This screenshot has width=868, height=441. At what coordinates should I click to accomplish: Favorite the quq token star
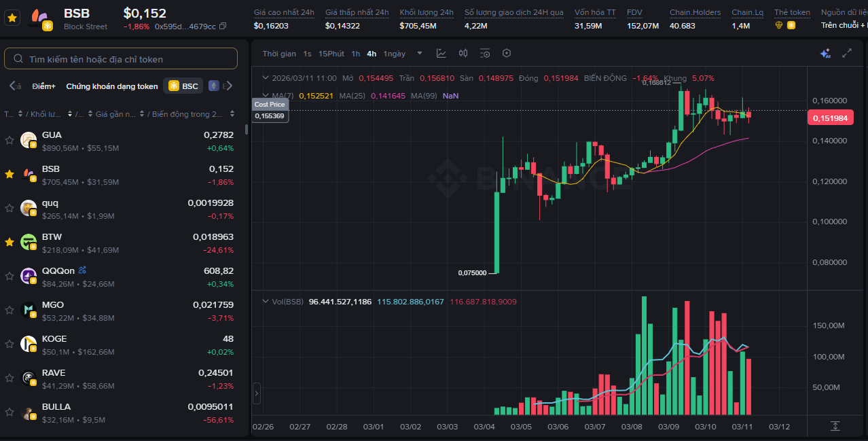(x=10, y=209)
